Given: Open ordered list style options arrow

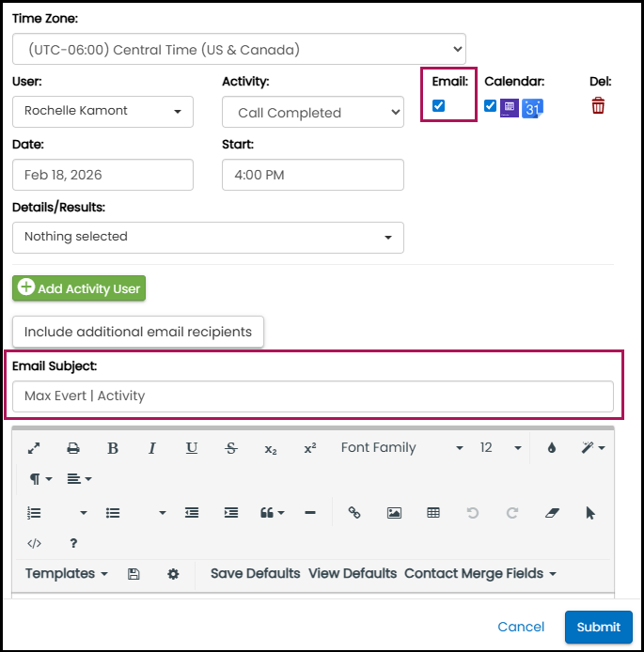Looking at the screenshot, I should pos(84,513).
